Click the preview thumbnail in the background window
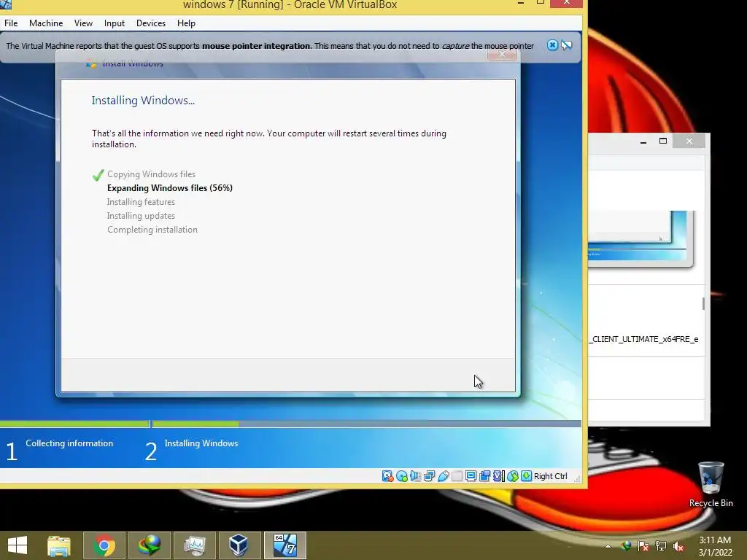The image size is (747, 560). 640,238
